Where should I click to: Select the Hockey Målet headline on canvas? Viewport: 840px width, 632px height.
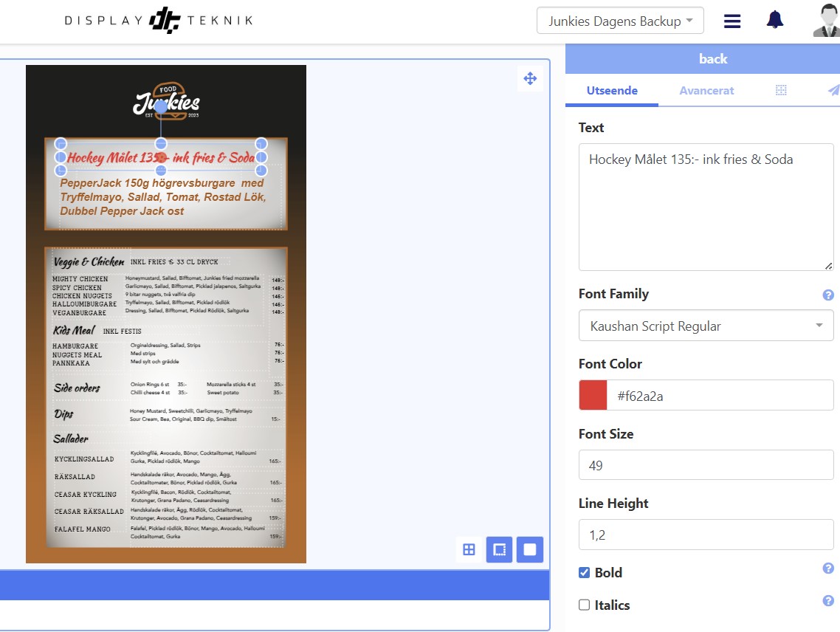coord(161,157)
